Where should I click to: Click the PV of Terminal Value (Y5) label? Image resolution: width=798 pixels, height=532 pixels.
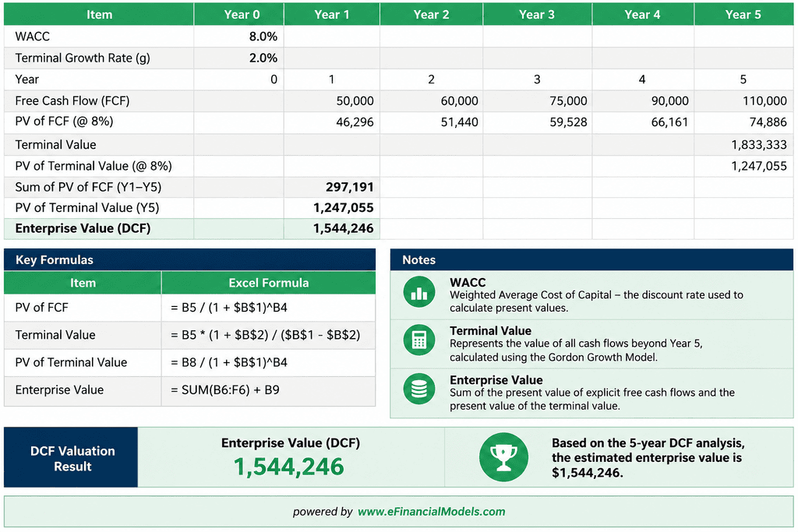[x=87, y=207]
